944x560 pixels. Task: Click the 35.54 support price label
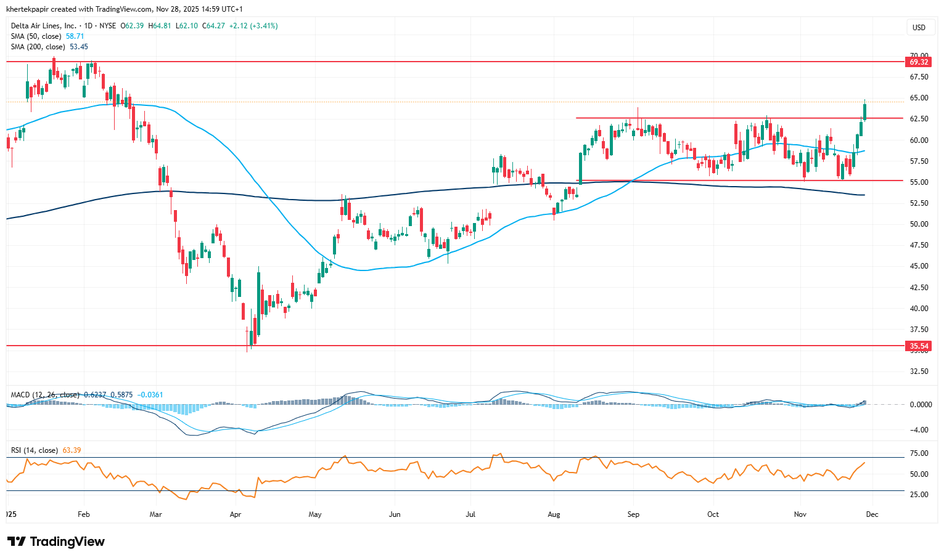coord(918,346)
